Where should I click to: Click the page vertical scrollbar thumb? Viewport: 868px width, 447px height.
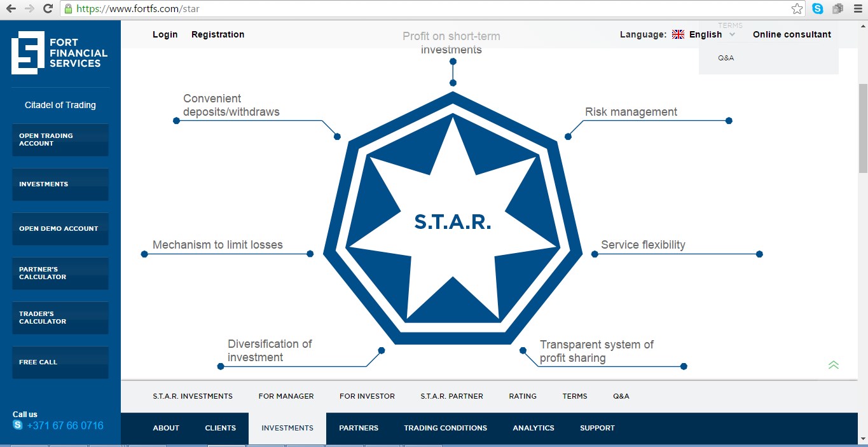tap(863, 127)
